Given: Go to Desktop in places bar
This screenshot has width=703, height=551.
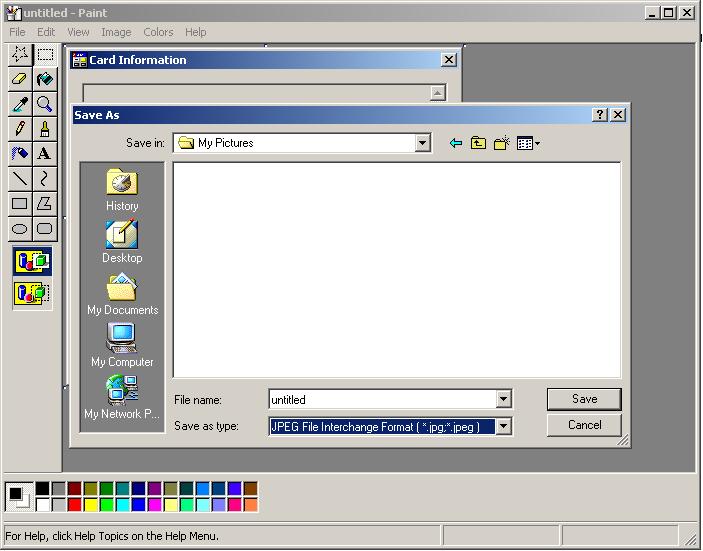Looking at the screenshot, I should click(x=122, y=242).
